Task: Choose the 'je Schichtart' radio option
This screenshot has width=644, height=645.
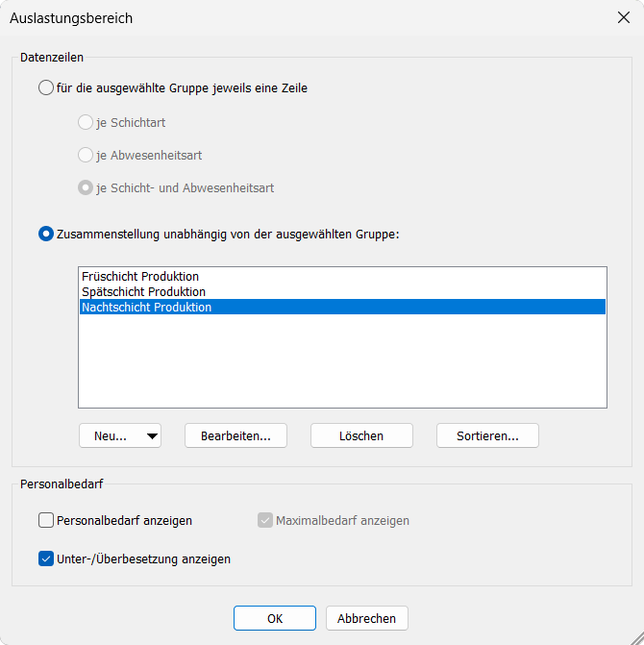Action: [x=86, y=122]
